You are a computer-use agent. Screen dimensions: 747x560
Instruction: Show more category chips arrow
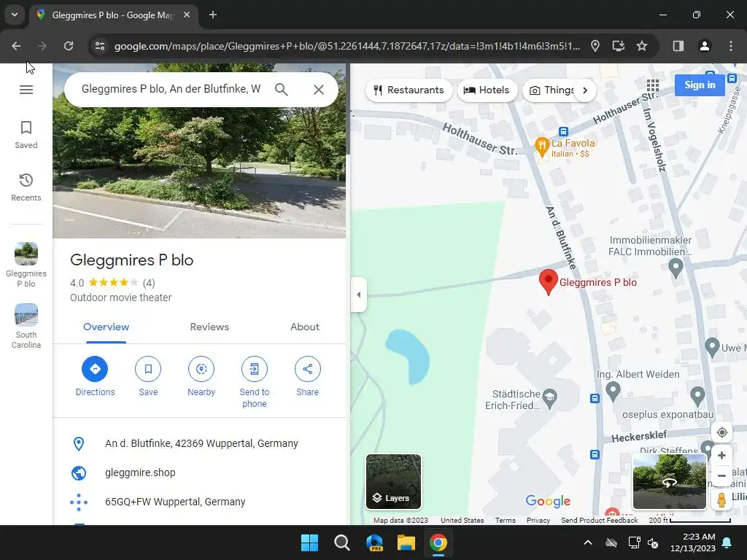coord(585,90)
